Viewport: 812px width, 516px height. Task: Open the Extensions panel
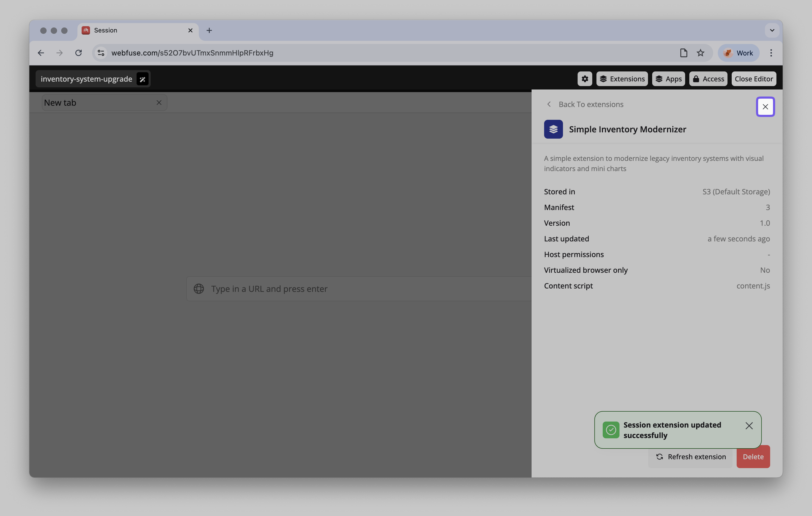[622, 78]
